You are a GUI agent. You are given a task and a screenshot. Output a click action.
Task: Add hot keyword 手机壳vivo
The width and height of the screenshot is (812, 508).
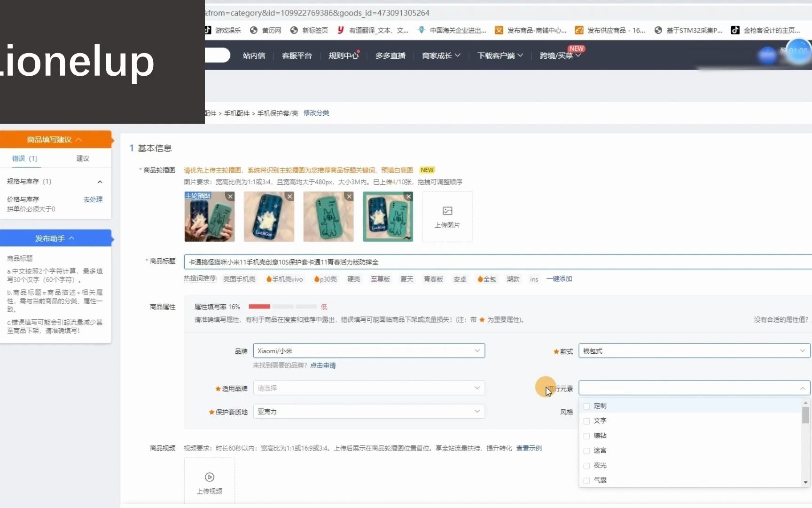pyautogui.click(x=285, y=279)
